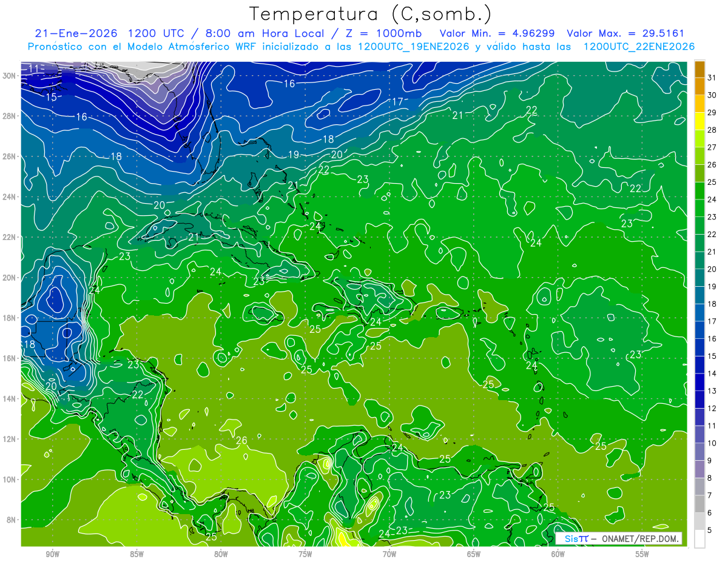Click the "19" contour label on the map
The image size is (728, 562).
(293, 155)
